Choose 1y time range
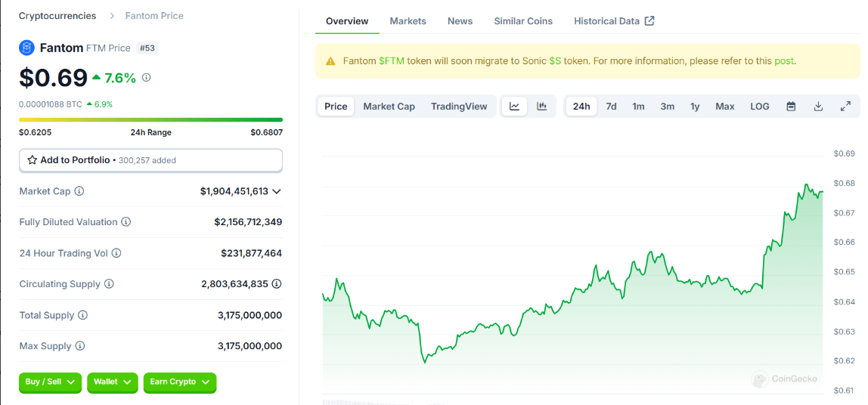Image resolution: width=868 pixels, height=405 pixels. click(695, 107)
